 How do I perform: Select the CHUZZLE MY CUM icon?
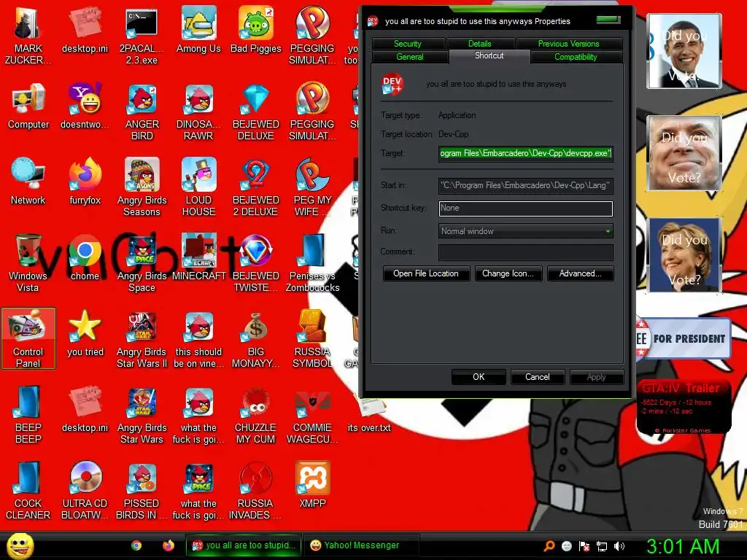coord(256,415)
